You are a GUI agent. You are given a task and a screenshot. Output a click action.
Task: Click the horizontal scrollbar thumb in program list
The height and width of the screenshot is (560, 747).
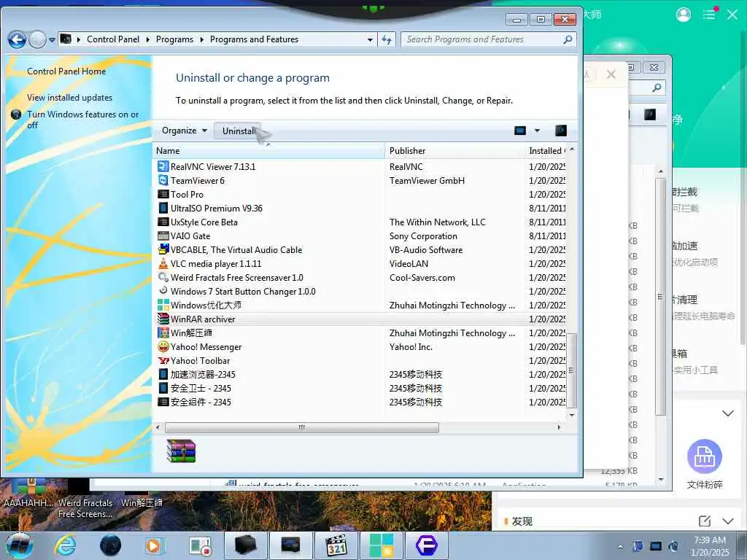click(301, 427)
